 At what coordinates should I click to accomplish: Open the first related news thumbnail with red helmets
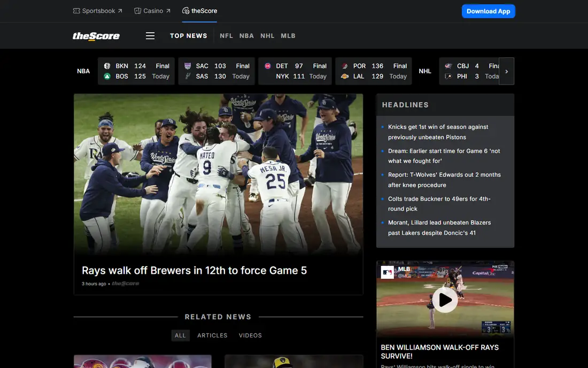[143, 362]
